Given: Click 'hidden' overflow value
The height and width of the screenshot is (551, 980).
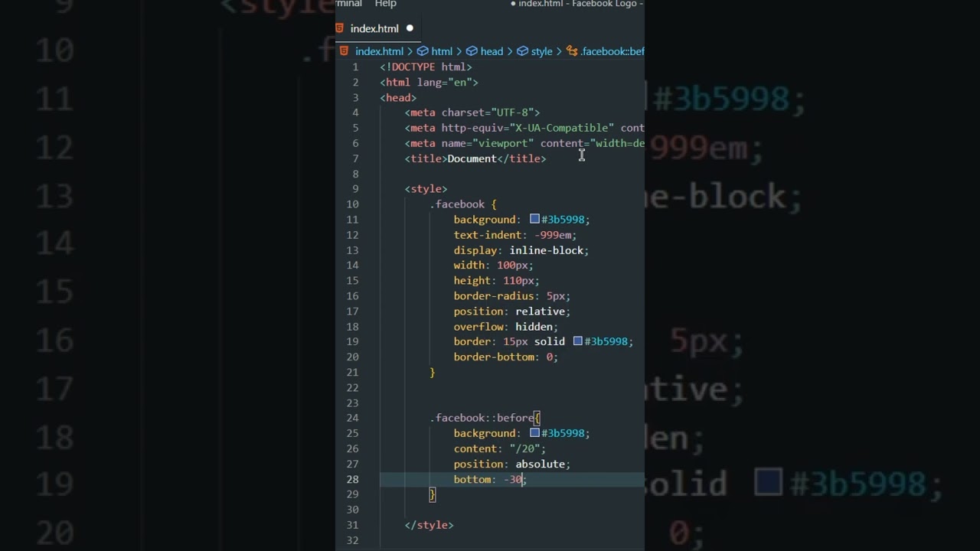Looking at the screenshot, I should tap(534, 327).
